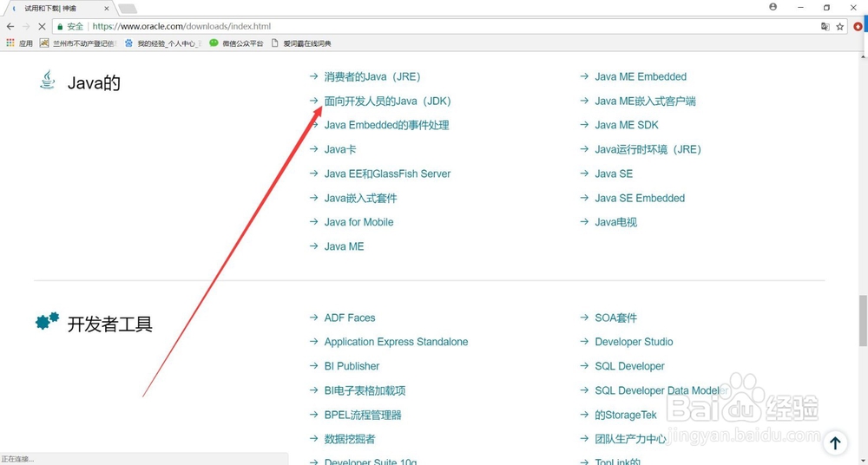
Task: Click the bookmark star icon
Action: (x=839, y=26)
